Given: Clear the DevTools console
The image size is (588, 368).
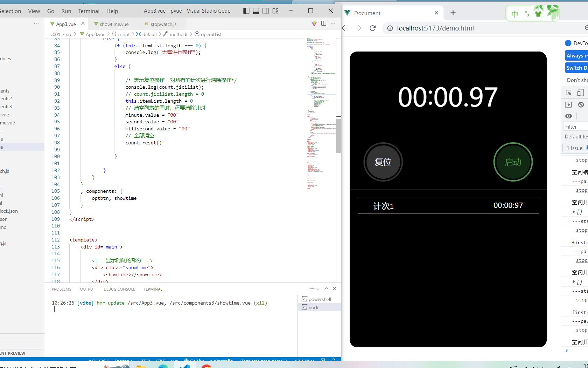Looking at the screenshot, I should pyautogui.click(x=581, y=105).
